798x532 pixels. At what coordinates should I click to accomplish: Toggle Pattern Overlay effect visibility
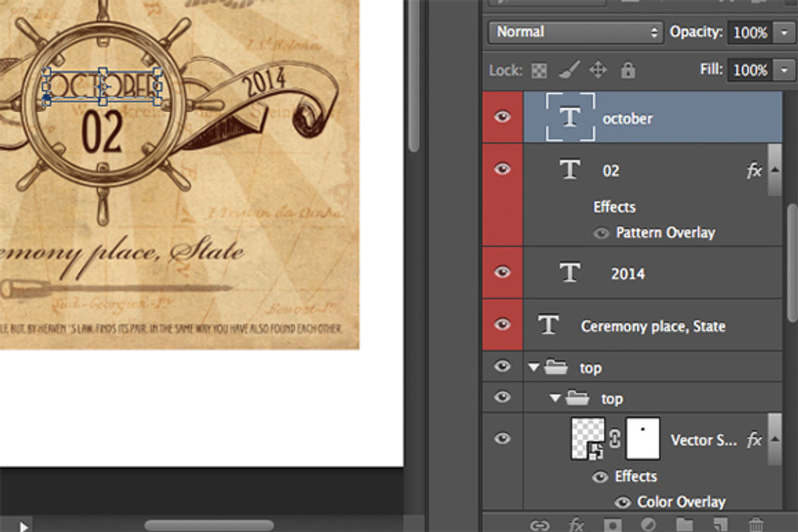602,233
